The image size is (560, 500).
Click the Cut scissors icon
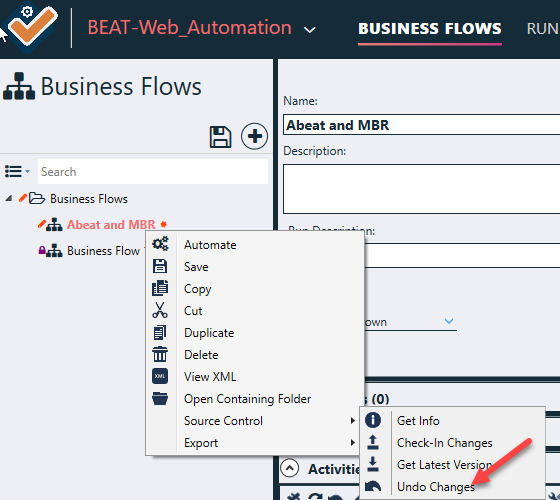click(x=160, y=310)
